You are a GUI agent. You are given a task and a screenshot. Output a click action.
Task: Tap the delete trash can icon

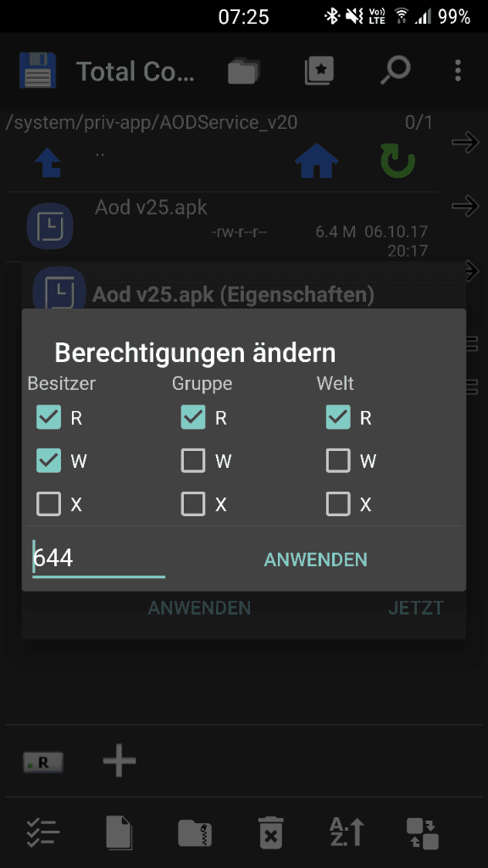[271, 832]
